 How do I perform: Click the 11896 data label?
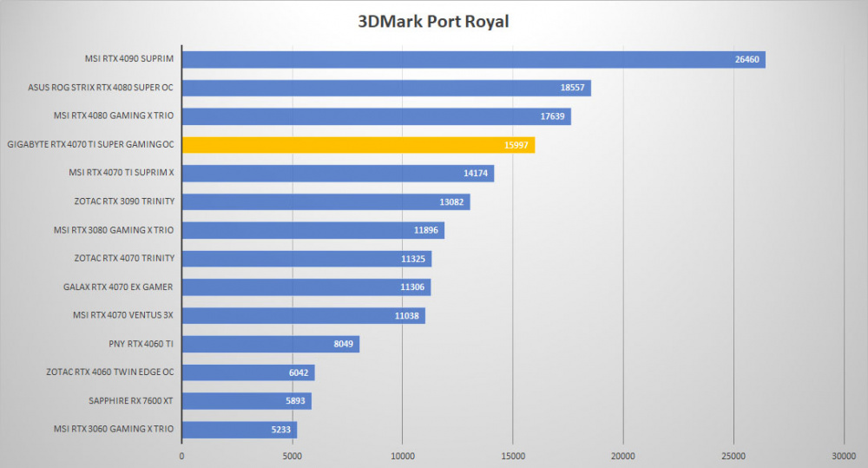pos(425,231)
